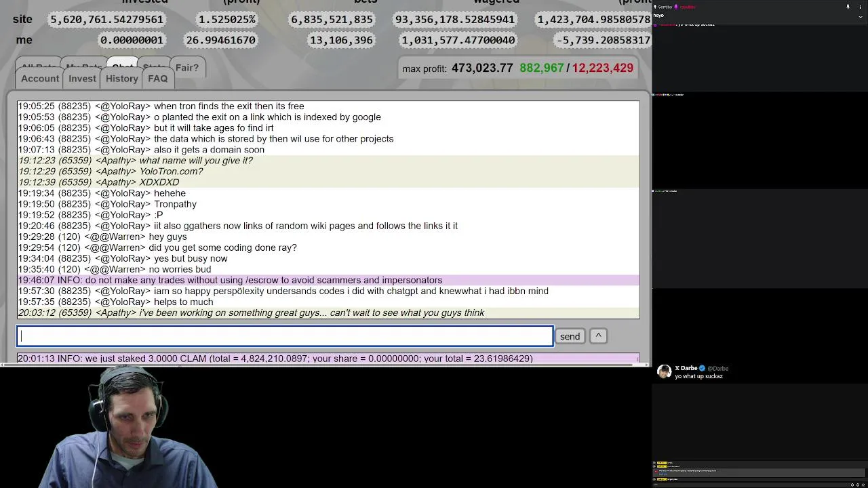The height and width of the screenshot is (488, 868).
Task: Select the Fair? tab
Action: 187,68
